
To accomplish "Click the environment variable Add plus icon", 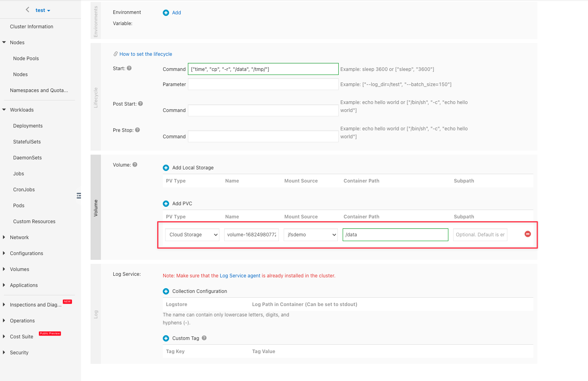I will point(166,13).
